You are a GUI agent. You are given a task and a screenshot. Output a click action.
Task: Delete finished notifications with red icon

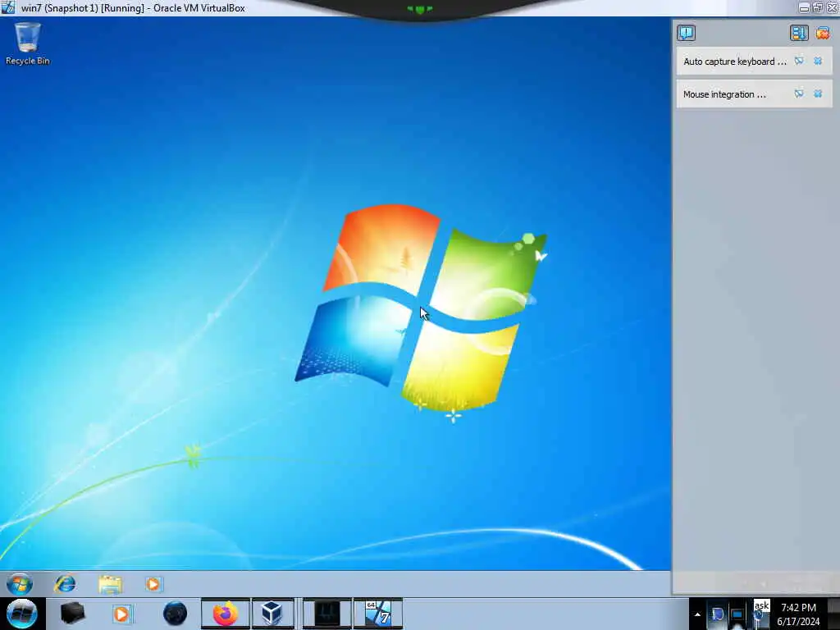coord(822,33)
